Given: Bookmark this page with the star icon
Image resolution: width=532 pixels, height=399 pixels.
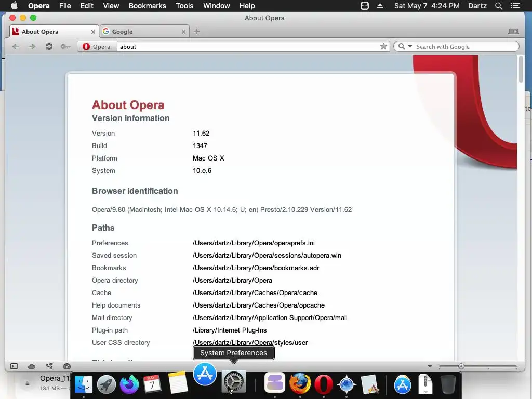Looking at the screenshot, I should [383, 46].
